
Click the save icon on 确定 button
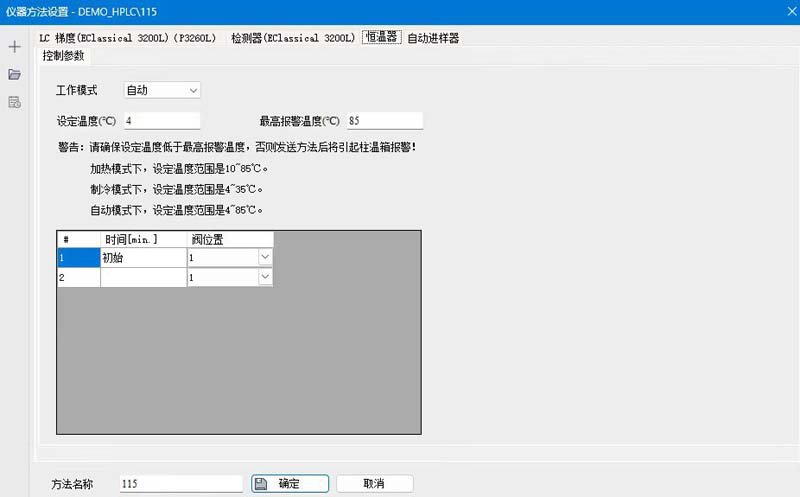coord(261,483)
